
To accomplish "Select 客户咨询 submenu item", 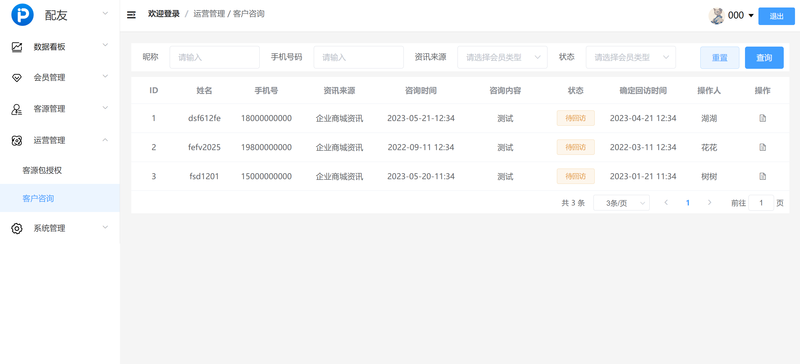I will [x=60, y=199].
